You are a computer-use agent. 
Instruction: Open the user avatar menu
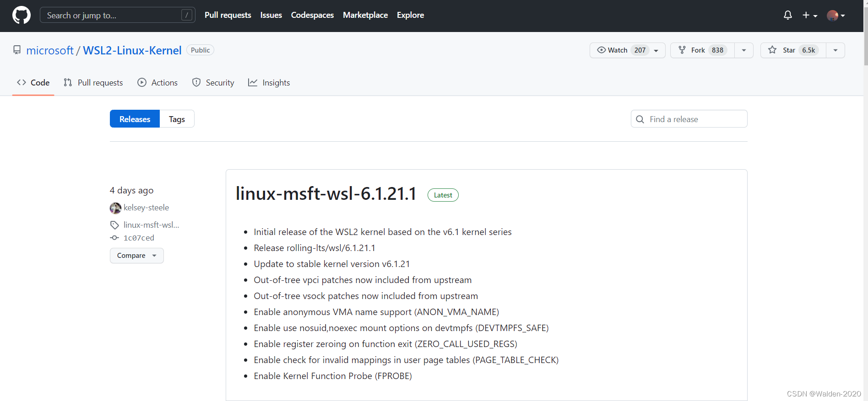(835, 16)
